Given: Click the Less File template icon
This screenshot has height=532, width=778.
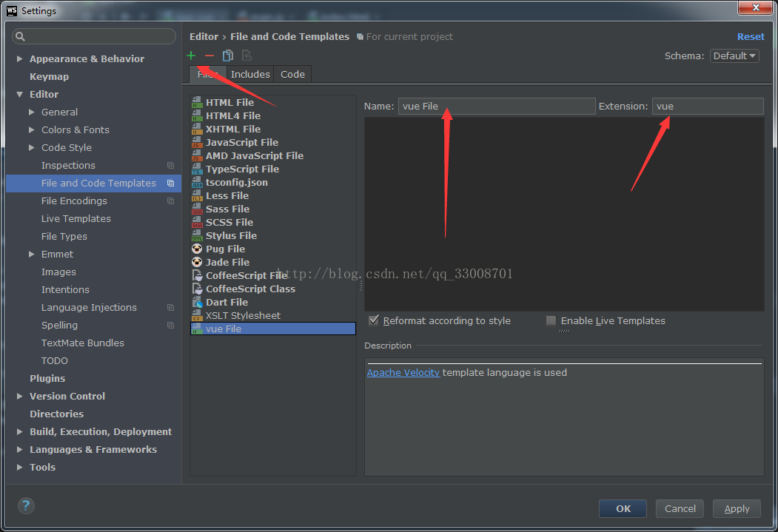Looking at the screenshot, I should (197, 196).
